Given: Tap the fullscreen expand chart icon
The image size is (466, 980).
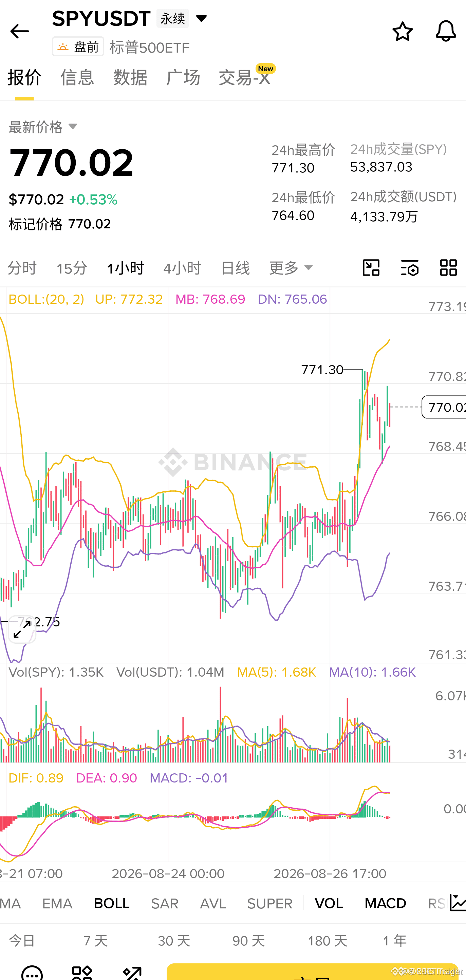Looking at the screenshot, I should coord(22,629).
